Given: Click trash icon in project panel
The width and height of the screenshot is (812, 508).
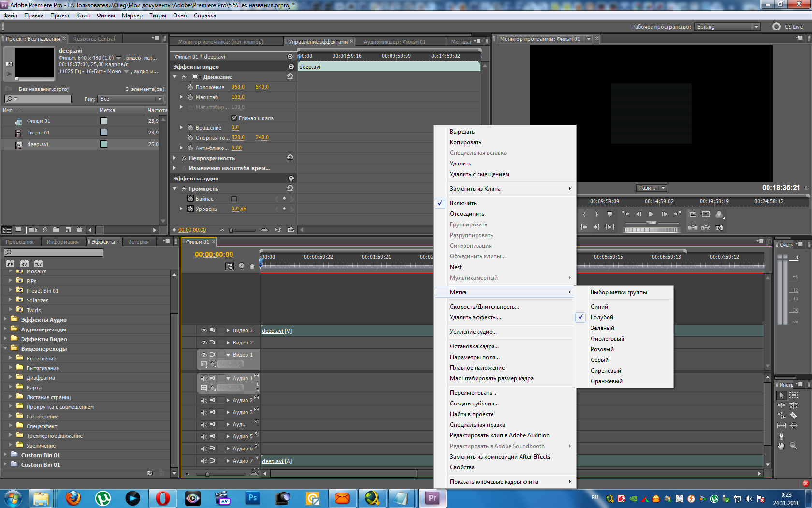Looking at the screenshot, I should [x=80, y=230].
